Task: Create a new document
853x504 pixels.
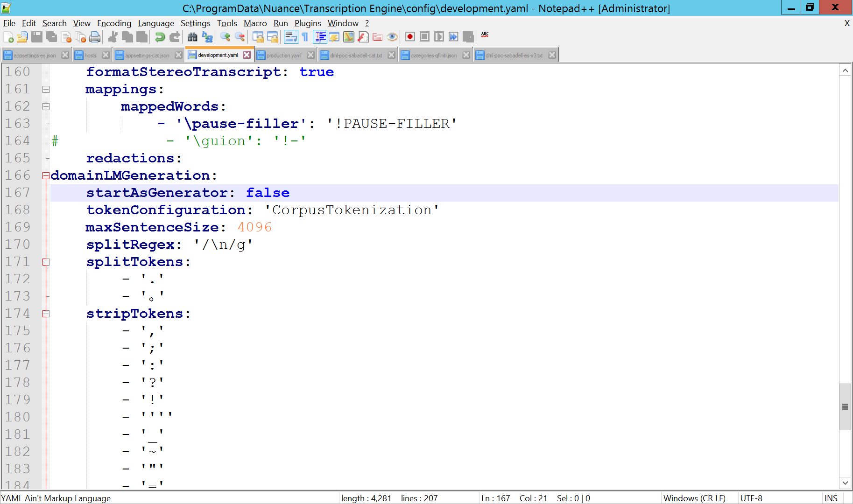Action: click(8, 37)
